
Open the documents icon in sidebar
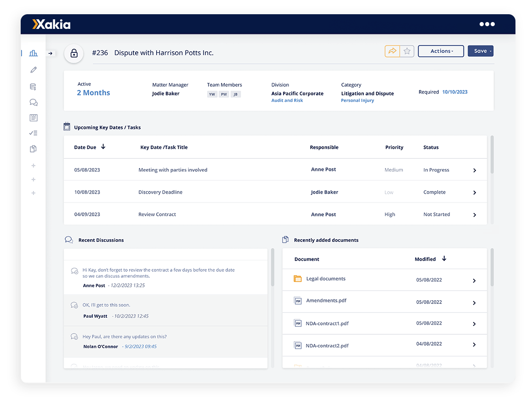pos(33,149)
